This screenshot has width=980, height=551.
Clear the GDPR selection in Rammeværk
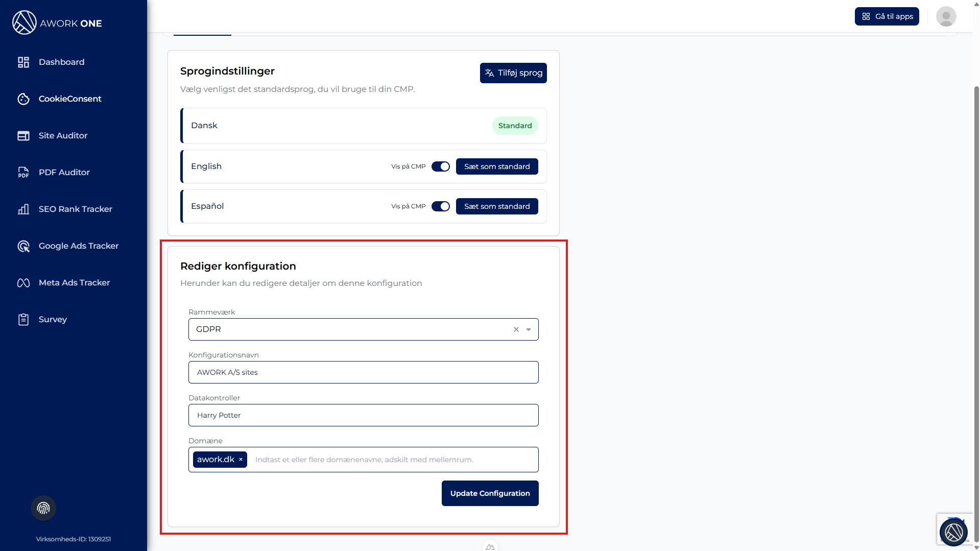[x=516, y=329]
